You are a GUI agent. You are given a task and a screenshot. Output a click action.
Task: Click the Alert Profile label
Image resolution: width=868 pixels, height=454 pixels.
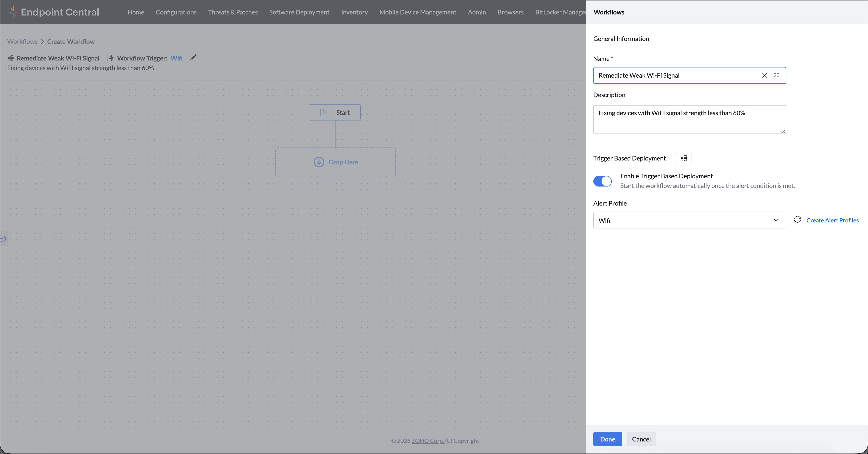click(x=610, y=203)
